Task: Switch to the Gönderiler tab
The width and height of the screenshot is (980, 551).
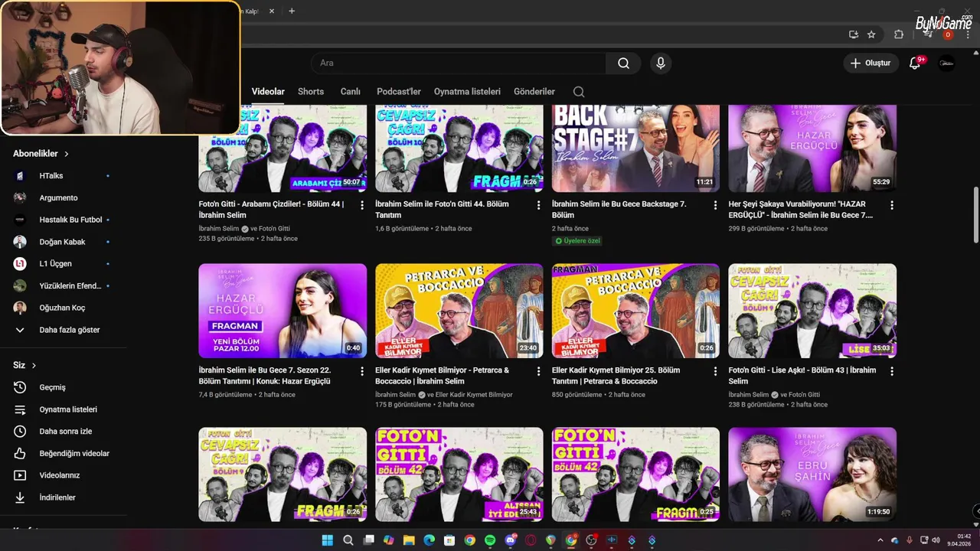Action: point(534,92)
